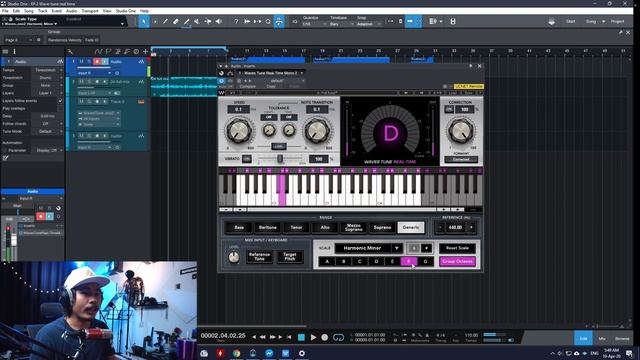The image size is (640, 360).
Task: Click the Play button in transport
Action: 313,338
